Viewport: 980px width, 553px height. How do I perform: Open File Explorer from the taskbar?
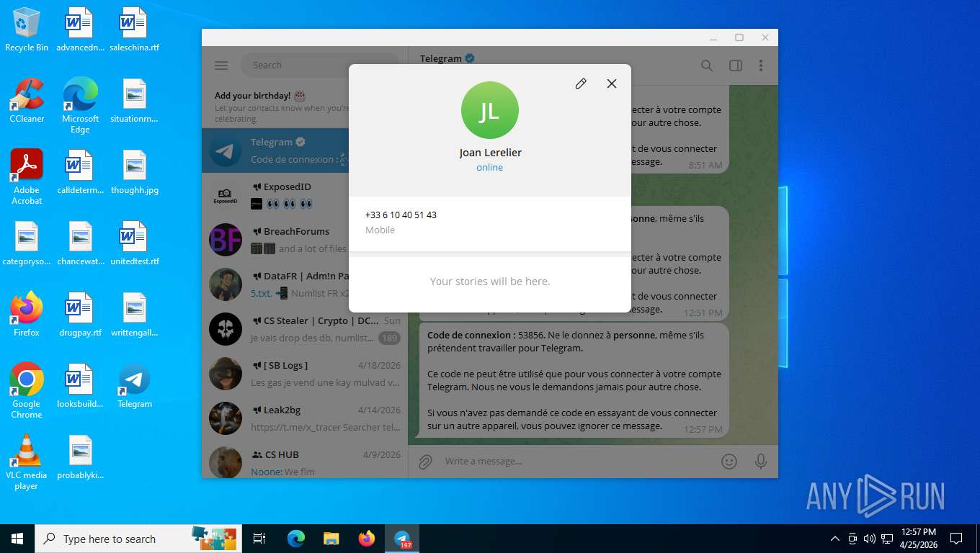tap(331, 539)
